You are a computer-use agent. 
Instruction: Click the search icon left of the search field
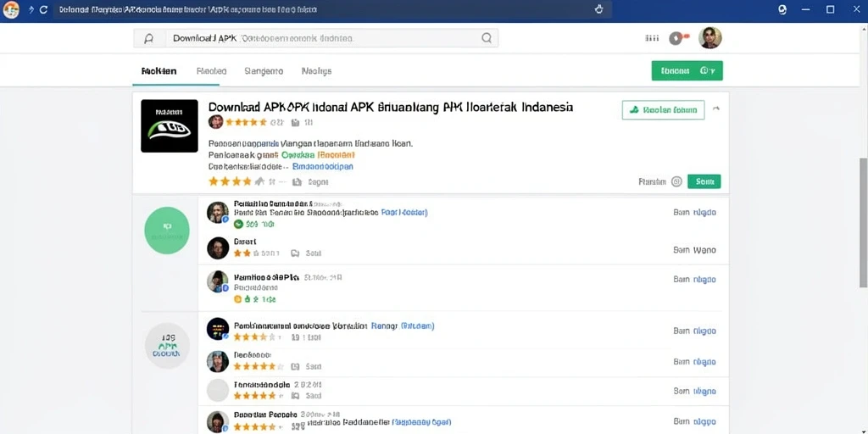(149, 38)
